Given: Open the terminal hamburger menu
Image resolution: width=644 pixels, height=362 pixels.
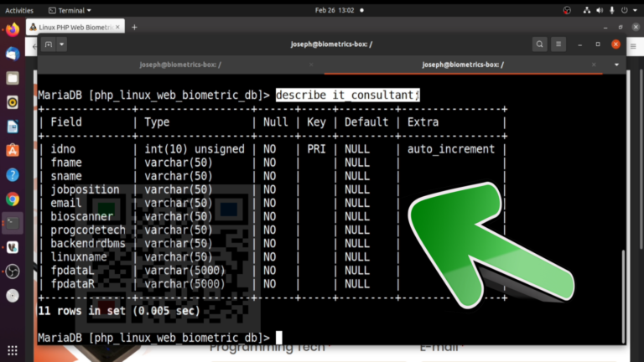Looking at the screenshot, I should 559,44.
